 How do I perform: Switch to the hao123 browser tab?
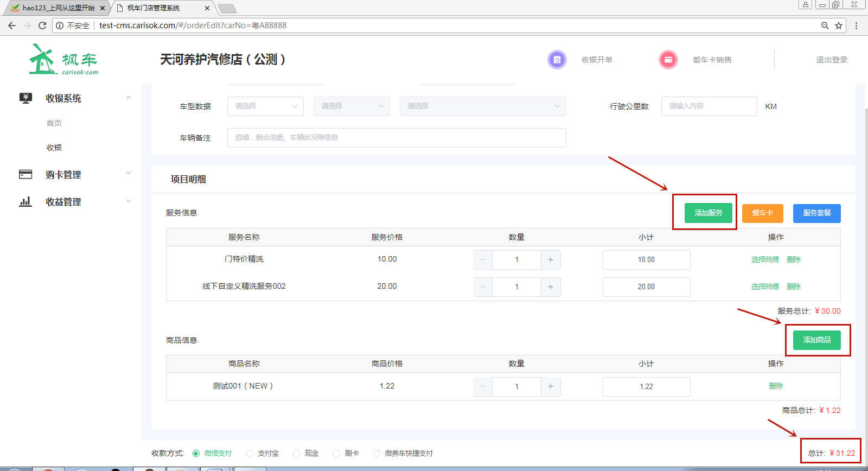pyautogui.click(x=58, y=8)
